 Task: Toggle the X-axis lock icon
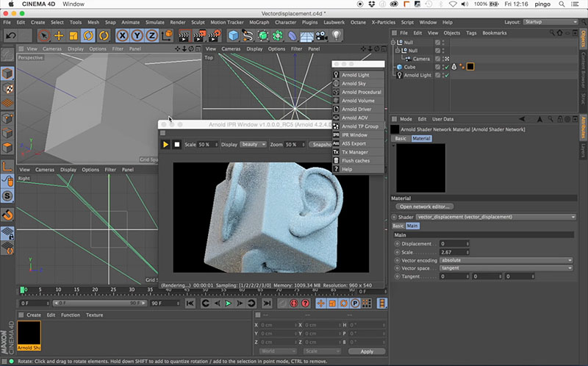[123, 35]
